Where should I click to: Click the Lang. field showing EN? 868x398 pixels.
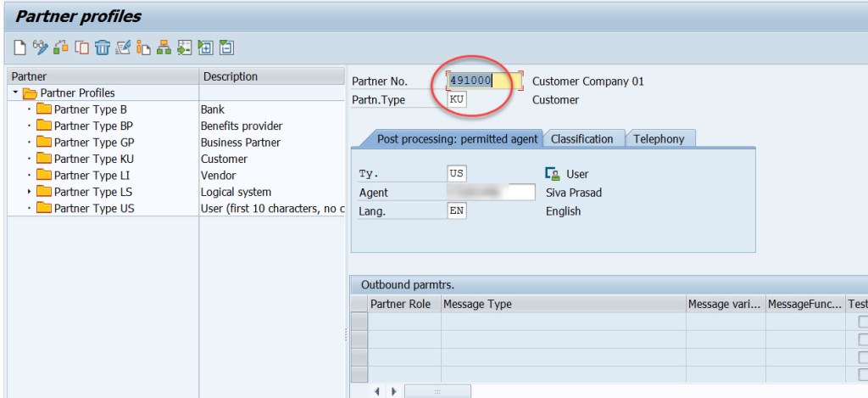457,211
